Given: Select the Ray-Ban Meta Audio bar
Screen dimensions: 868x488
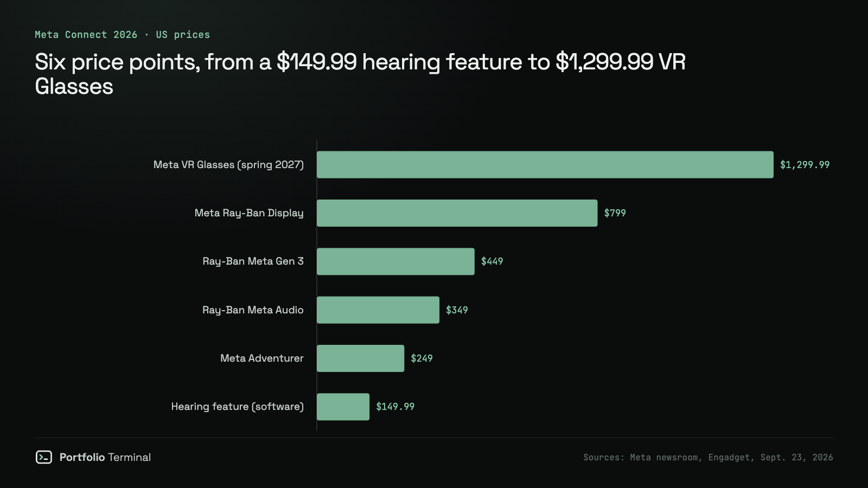Looking at the screenshot, I should click(x=378, y=310).
